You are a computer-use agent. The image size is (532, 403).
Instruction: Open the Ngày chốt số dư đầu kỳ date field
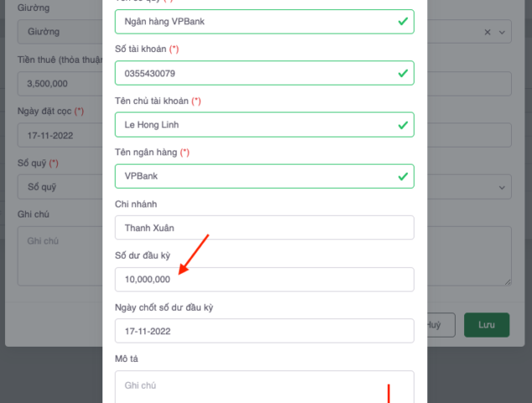(x=263, y=331)
